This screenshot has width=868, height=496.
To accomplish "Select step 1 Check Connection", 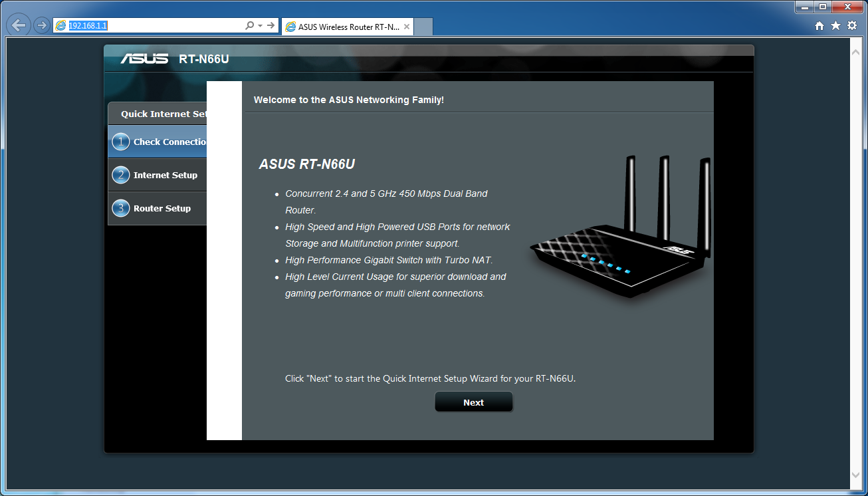I will 158,142.
